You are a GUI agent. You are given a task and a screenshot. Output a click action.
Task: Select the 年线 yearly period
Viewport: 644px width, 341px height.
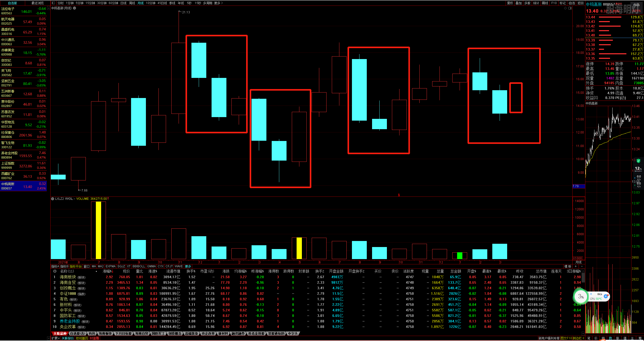click(181, 3)
